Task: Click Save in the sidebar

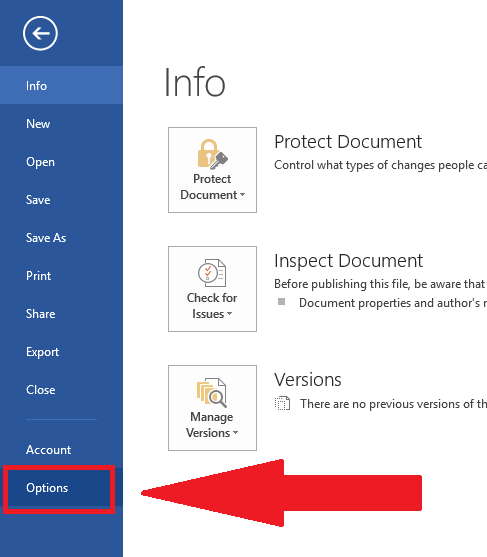Action: coord(61,200)
